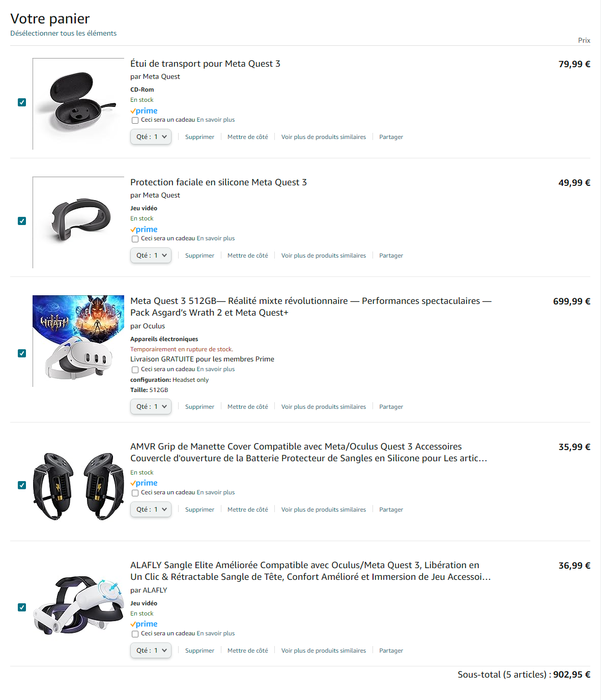Expand the quantity selector for Meta Quest 3 512GB
This screenshot has width=601, height=700.
151,407
